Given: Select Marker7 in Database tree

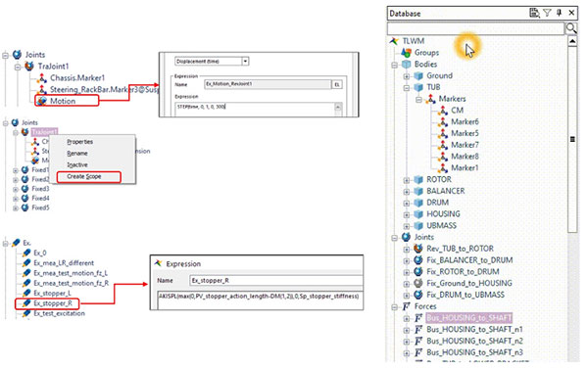Looking at the screenshot, I should (x=465, y=145).
